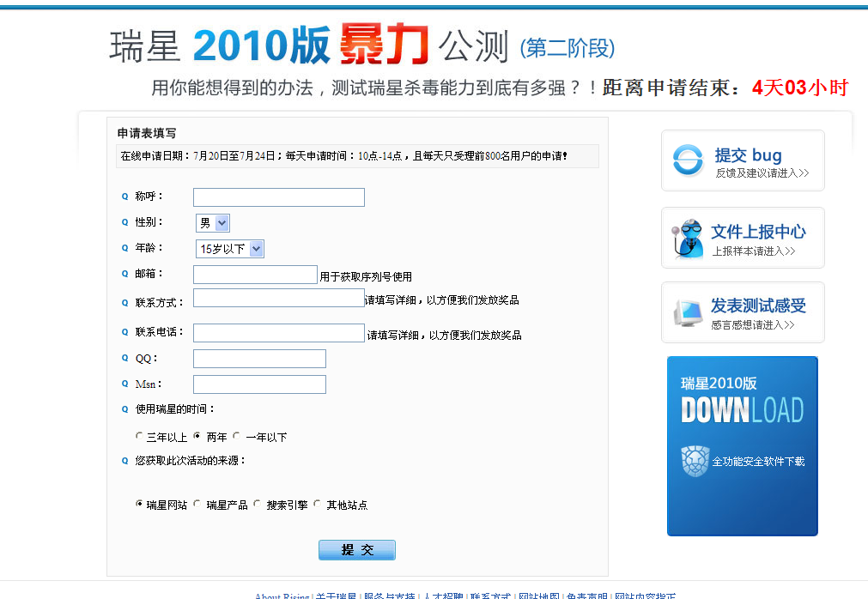
Task: Click the QQ input field
Action: click(x=259, y=359)
